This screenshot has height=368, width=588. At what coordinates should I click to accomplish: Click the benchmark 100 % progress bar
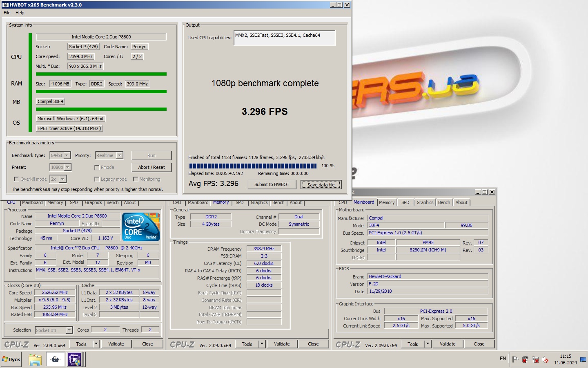pos(253,166)
